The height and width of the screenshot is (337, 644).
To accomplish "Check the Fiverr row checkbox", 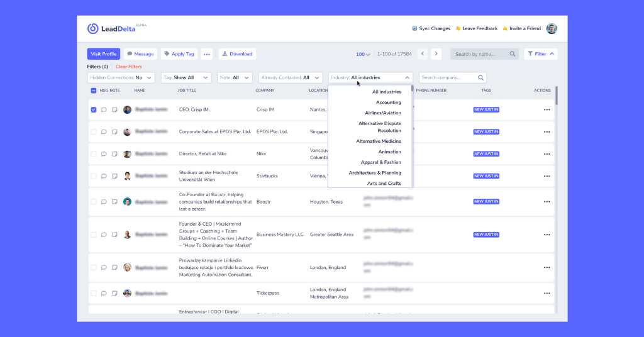I will [x=94, y=268].
